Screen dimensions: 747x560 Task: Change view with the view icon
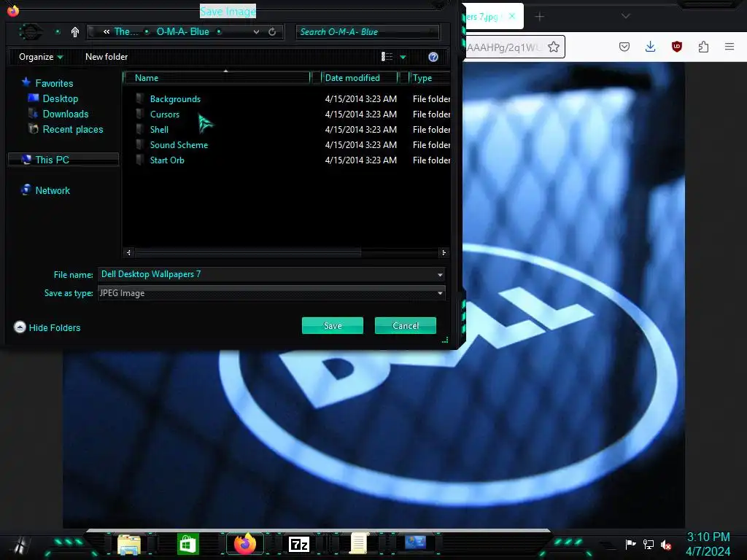pyautogui.click(x=387, y=57)
